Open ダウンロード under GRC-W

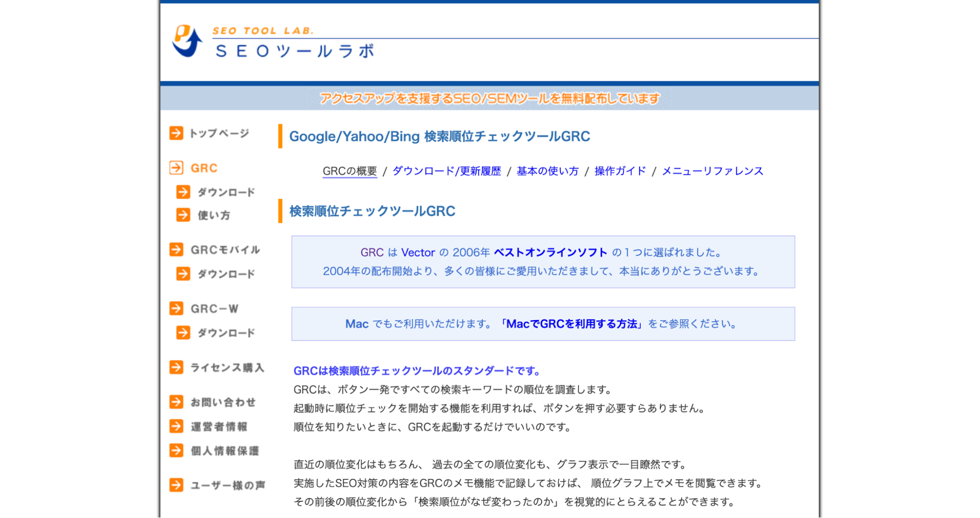(226, 333)
